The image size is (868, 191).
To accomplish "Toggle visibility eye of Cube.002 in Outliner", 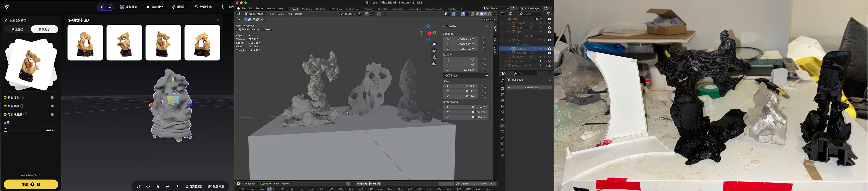I will (x=545, y=49).
